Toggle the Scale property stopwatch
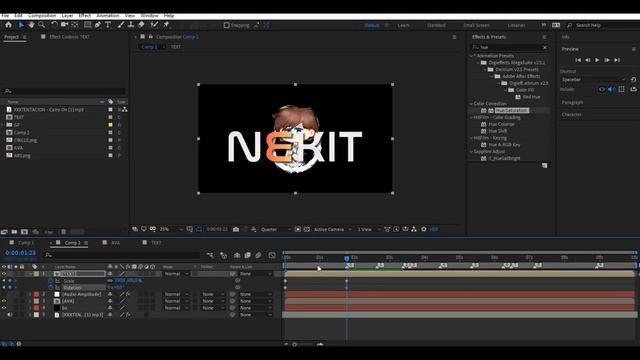The width and height of the screenshot is (640, 360). coord(51,281)
